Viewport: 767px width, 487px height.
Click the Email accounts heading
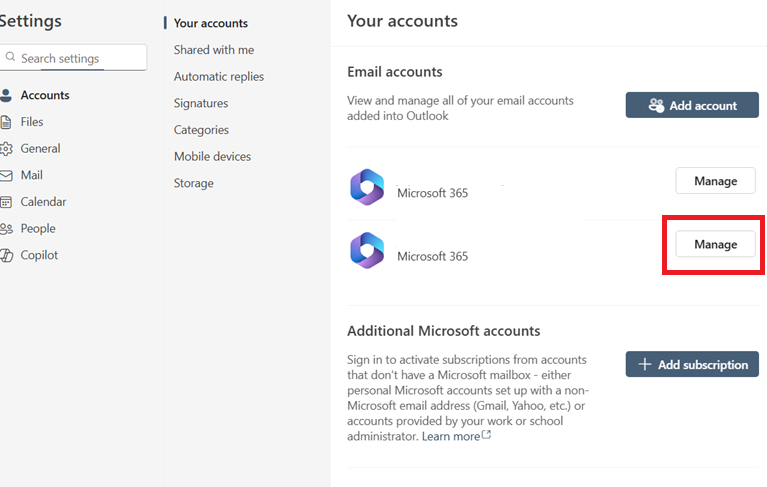click(395, 72)
